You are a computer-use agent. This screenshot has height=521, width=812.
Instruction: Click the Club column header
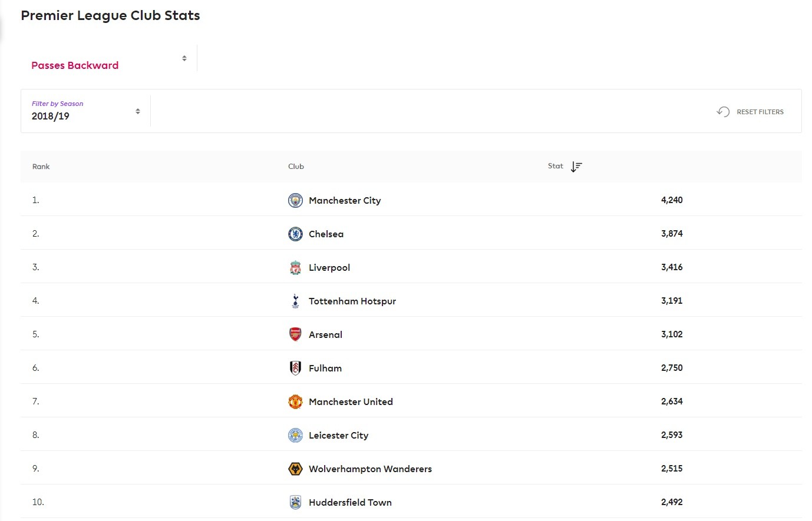click(x=296, y=167)
